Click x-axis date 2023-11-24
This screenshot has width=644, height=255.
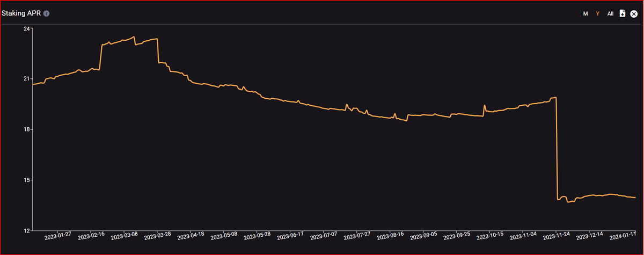557,235
